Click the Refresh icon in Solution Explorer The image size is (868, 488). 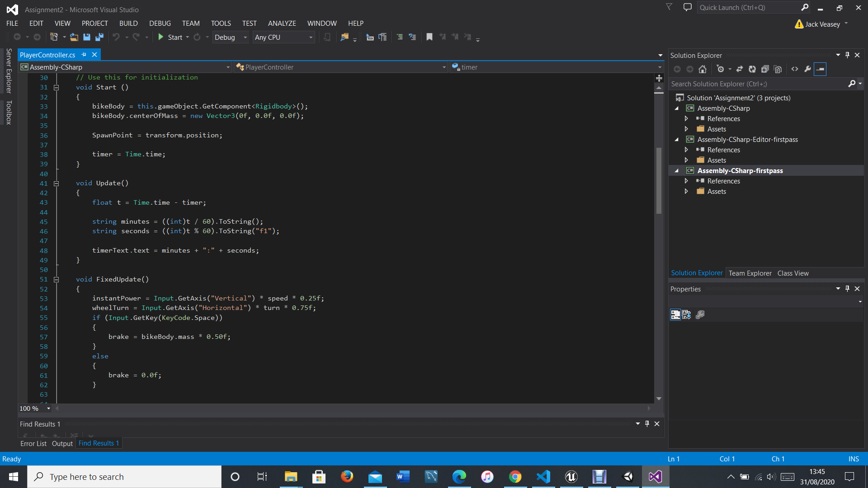click(x=752, y=69)
